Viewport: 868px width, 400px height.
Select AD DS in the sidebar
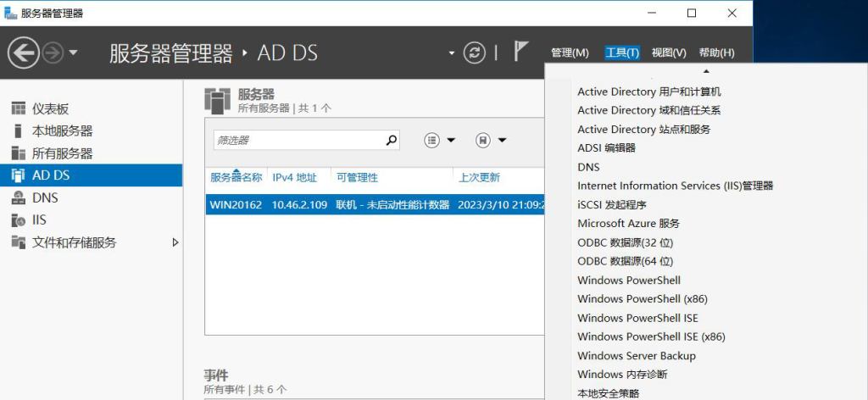[x=91, y=175]
